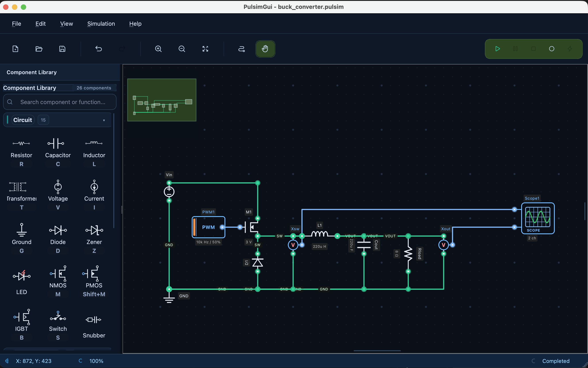Click the Completed status indicator
This screenshot has height=368, width=588.
point(555,361)
